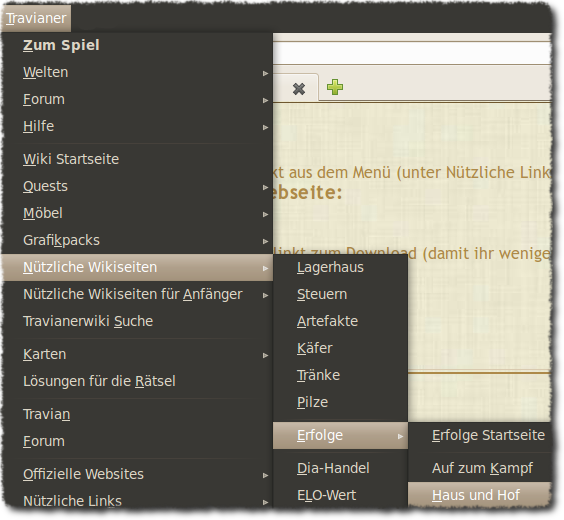Expand the Erfolge submenu arrow
The height and width of the screenshot is (520, 564).
[x=400, y=436]
